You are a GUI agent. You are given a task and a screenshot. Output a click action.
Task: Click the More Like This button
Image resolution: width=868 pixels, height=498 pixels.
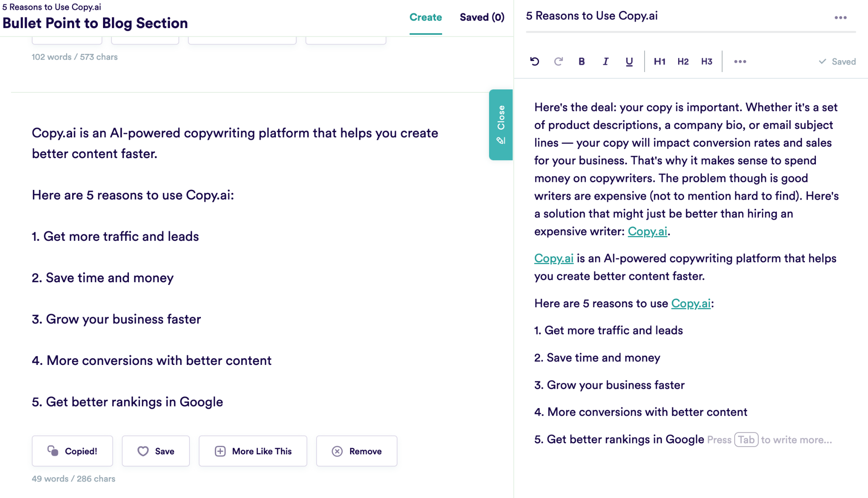tap(253, 451)
